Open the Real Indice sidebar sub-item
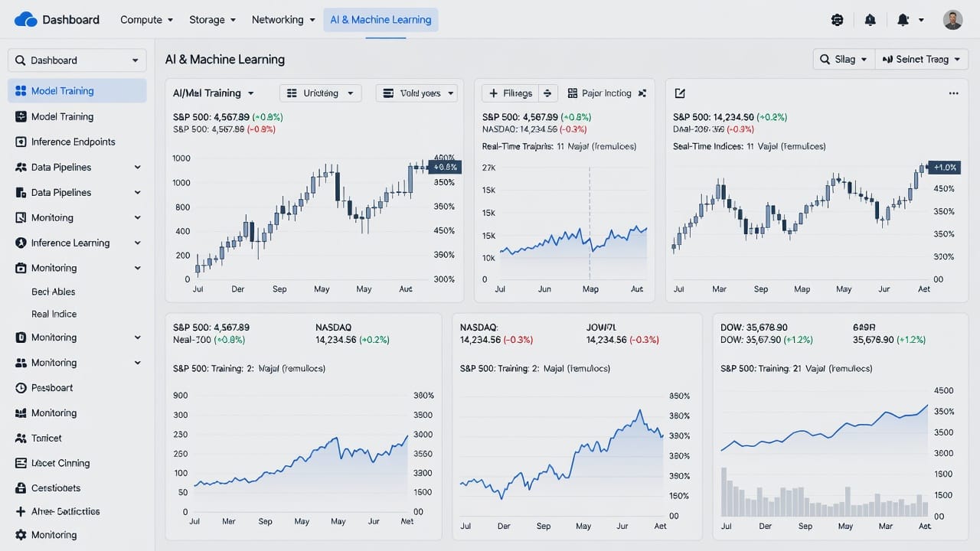The height and width of the screenshot is (551, 980). [x=54, y=314]
